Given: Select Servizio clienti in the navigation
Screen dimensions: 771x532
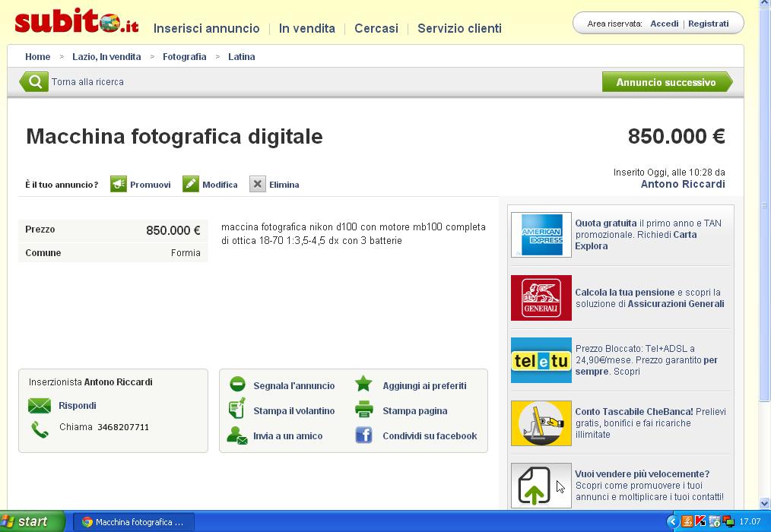Looking at the screenshot, I should 459,28.
